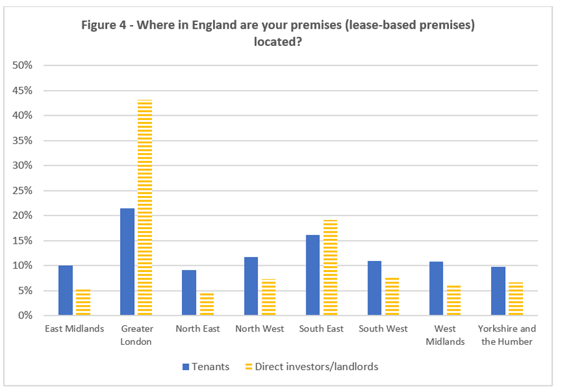Viewport: 588px width, 392px height.
Task: Select the Greater London axis label
Action: [x=136, y=335]
